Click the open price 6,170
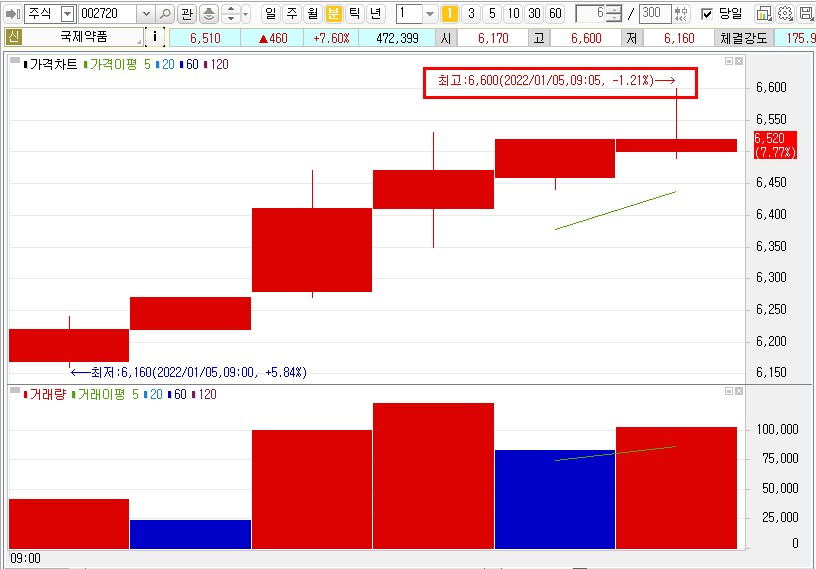Viewport: 816px width, 569px height. point(493,38)
